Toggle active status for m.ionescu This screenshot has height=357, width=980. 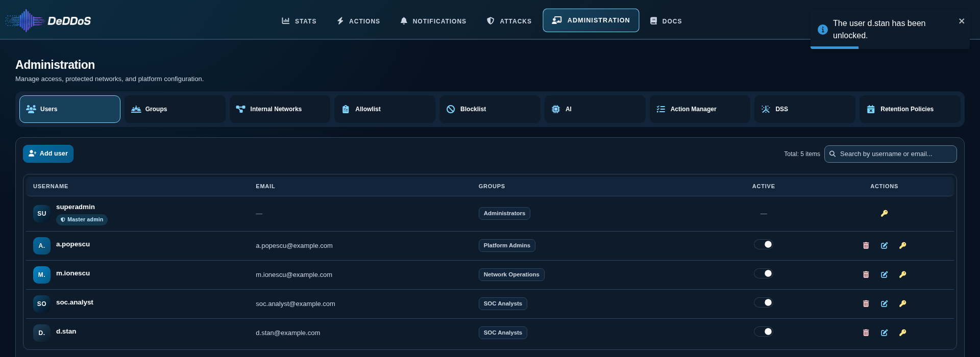(x=764, y=273)
